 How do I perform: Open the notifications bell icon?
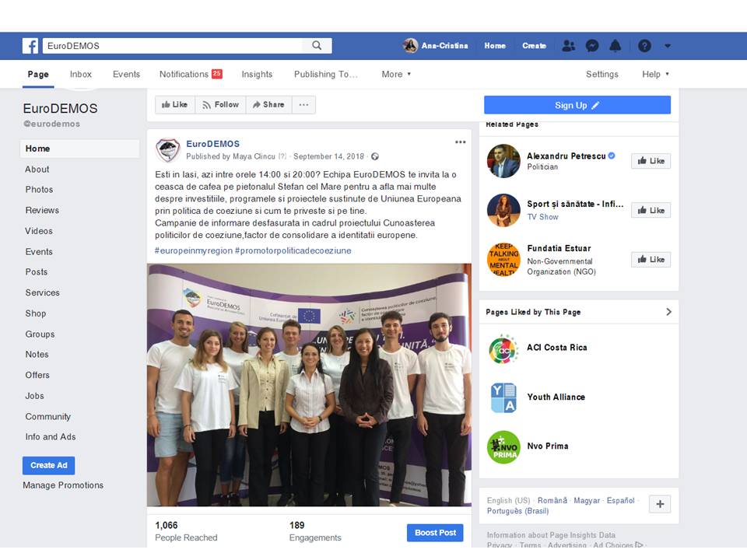pyautogui.click(x=615, y=46)
